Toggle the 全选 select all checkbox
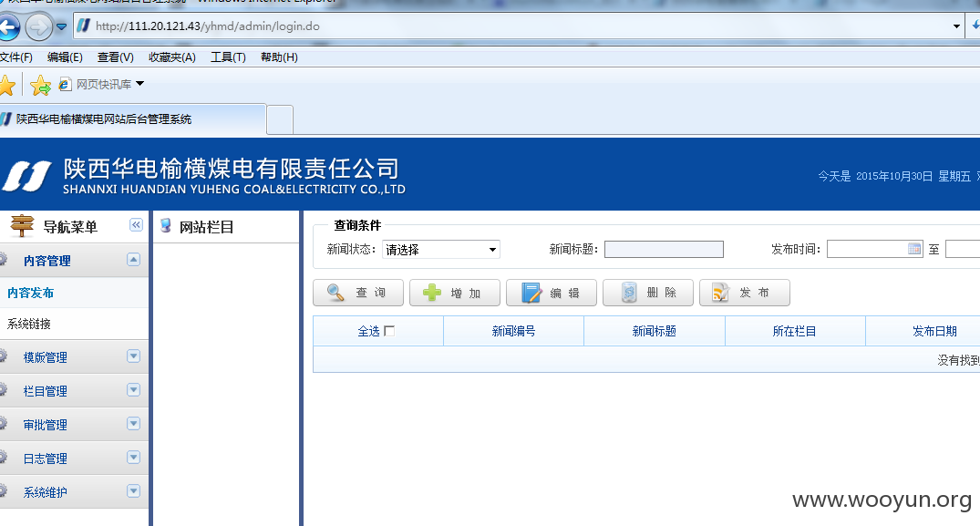Screen dimensions: 980x526 tap(389, 331)
